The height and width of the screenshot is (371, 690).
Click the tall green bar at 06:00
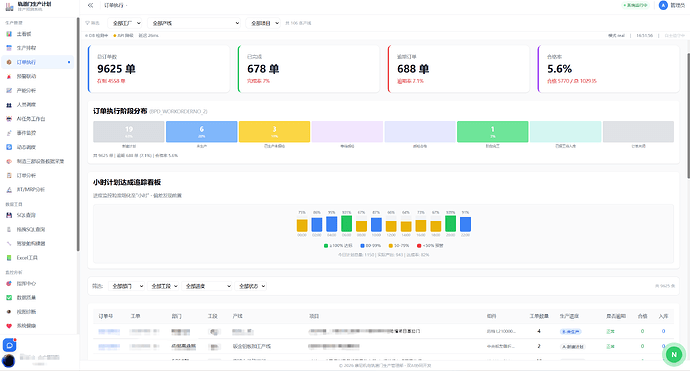tap(346, 224)
